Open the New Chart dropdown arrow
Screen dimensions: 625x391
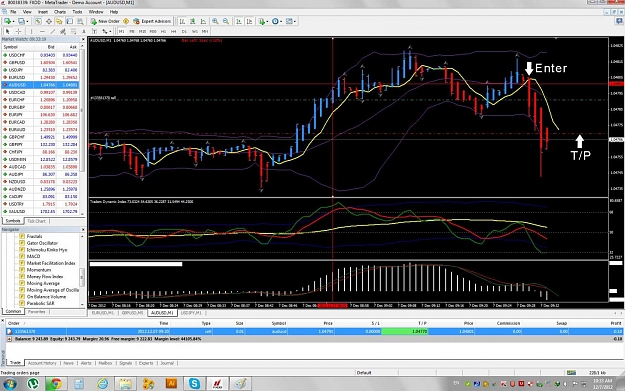(x=14, y=22)
